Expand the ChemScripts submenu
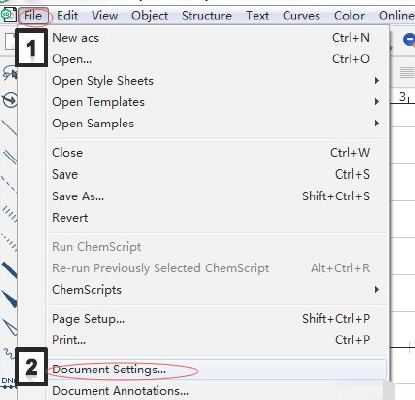Image resolution: width=415 pixels, height=400 pixels. (x=216, y=290)
